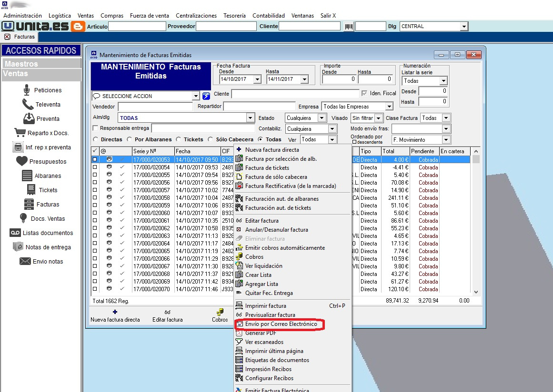Toggle the Responsable entrega checkbox
This screenshot has height=392, width=553.
pos(95,128)
